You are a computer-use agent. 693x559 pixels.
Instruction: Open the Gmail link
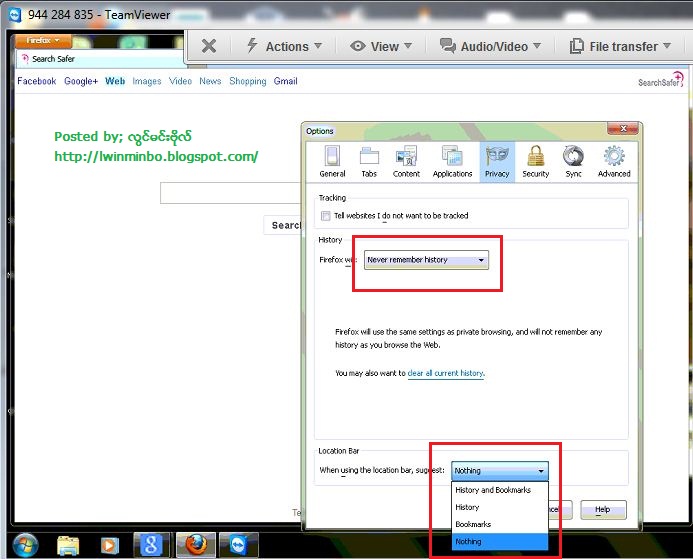pyautogui.click(x=286, y=81)
